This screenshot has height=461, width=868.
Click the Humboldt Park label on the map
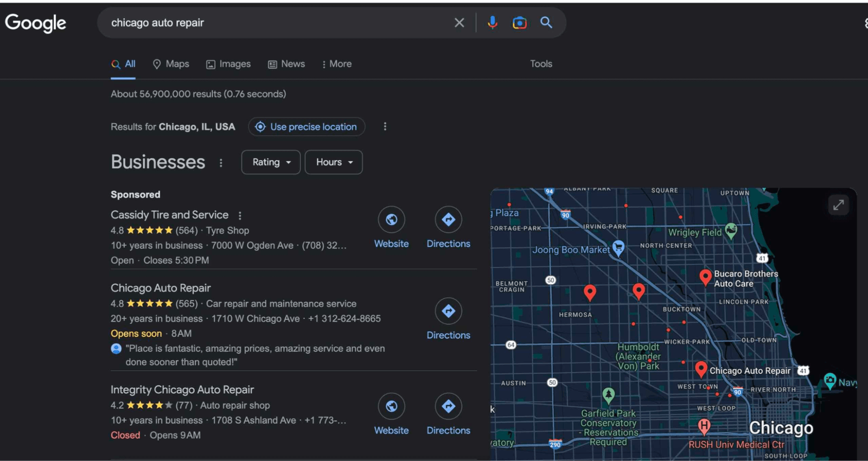tap(639, 356)
